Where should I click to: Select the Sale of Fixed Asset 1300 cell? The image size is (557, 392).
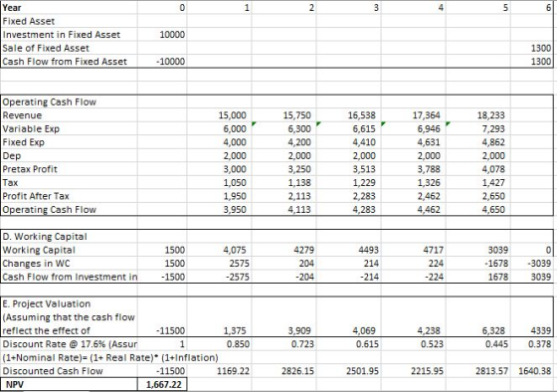[531, 48]
